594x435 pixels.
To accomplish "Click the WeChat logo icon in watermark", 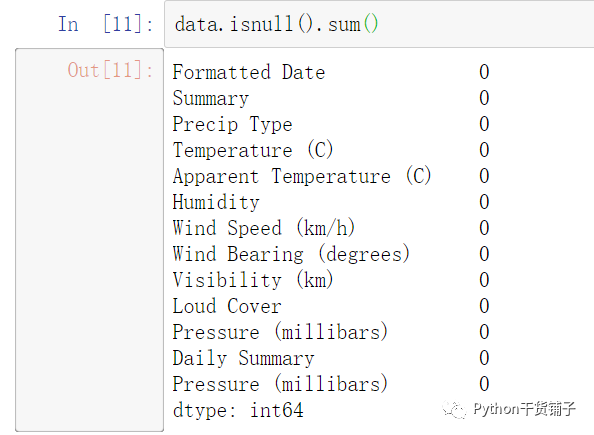I will (454, 410).
